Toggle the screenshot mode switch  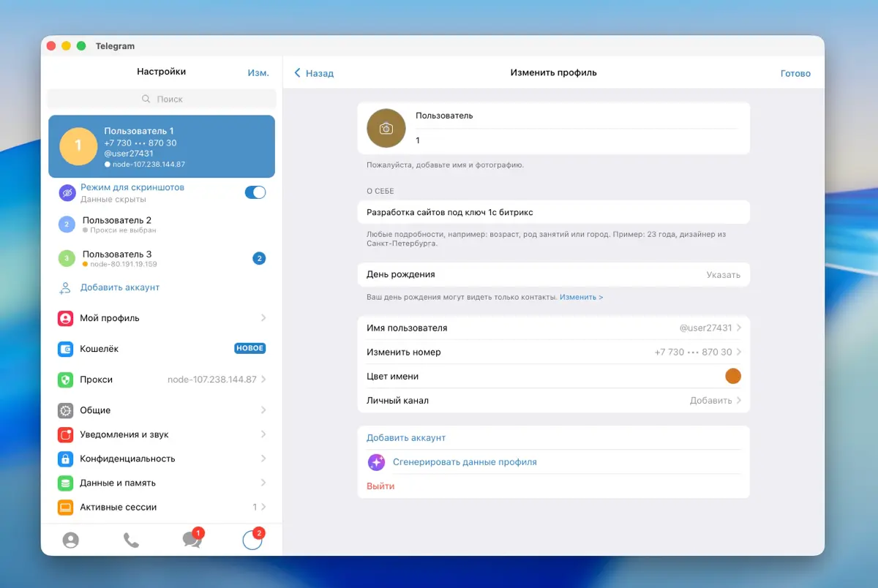tap(255, 192)
